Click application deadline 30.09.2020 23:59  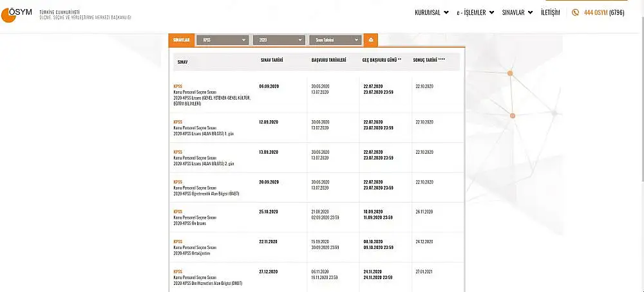pos(325,247)
